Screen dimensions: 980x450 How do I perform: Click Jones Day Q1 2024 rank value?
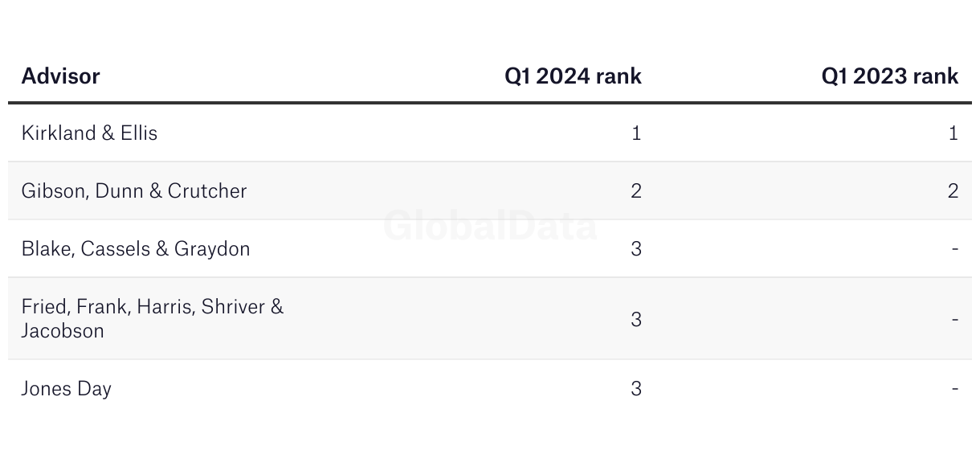[636, 389]
